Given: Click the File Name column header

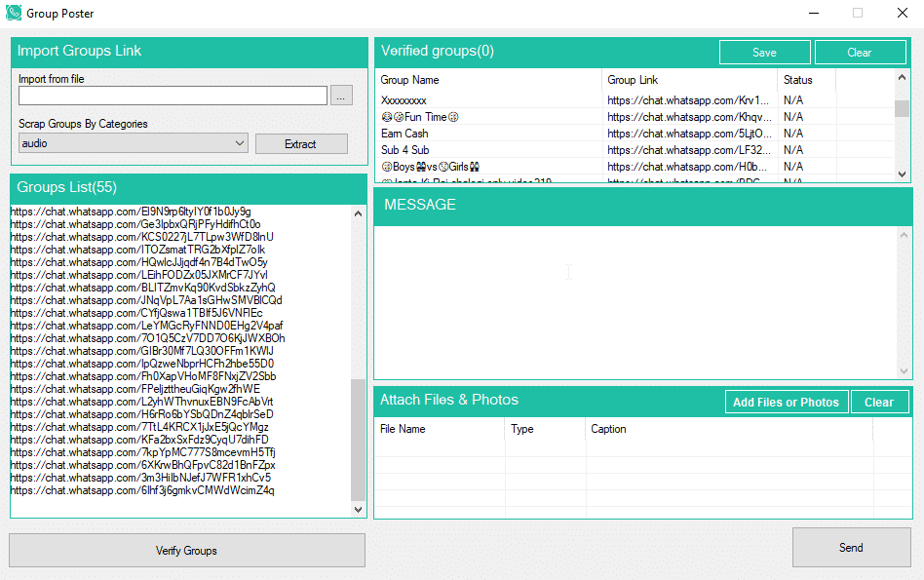Looking at the screenshot, I should coord(440,429).
